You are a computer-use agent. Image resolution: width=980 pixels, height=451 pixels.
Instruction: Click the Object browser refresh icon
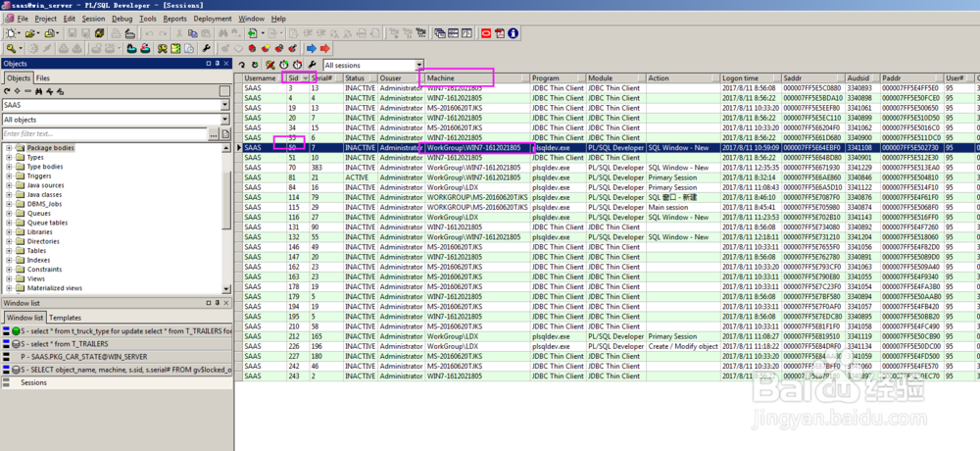[7, 91]
